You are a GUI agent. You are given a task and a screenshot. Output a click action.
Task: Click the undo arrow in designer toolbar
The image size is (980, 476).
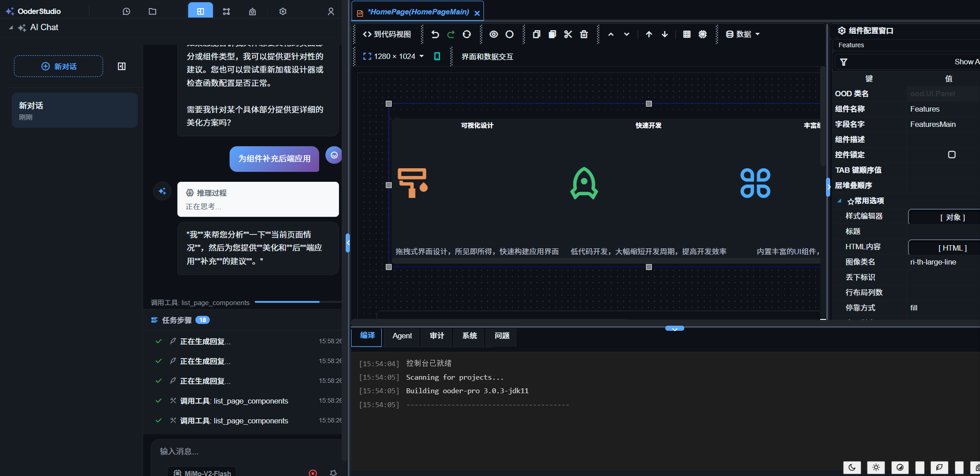(435, 34)
